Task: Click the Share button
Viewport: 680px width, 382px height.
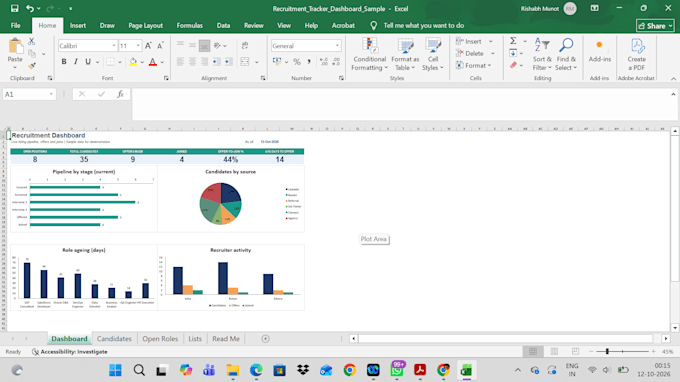Action: (x=655, y=26)
